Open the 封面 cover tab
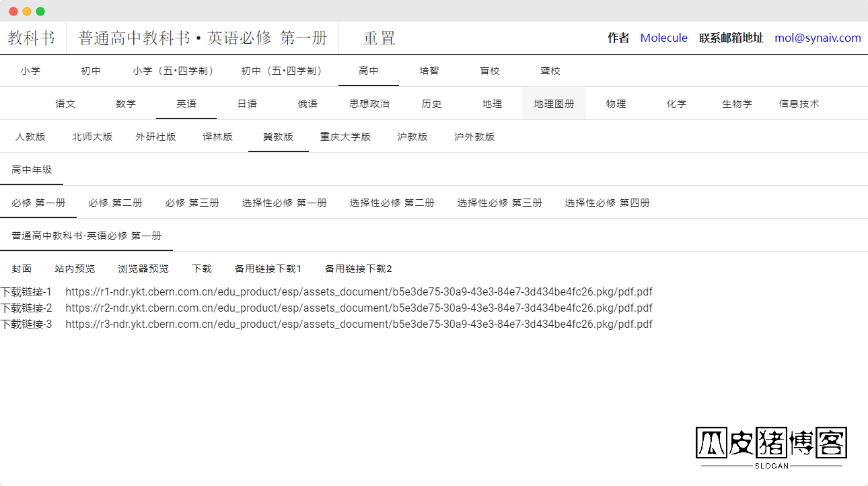Image resolution: width=868 pixels, height=486 pixels. click(x=22, y=269)
